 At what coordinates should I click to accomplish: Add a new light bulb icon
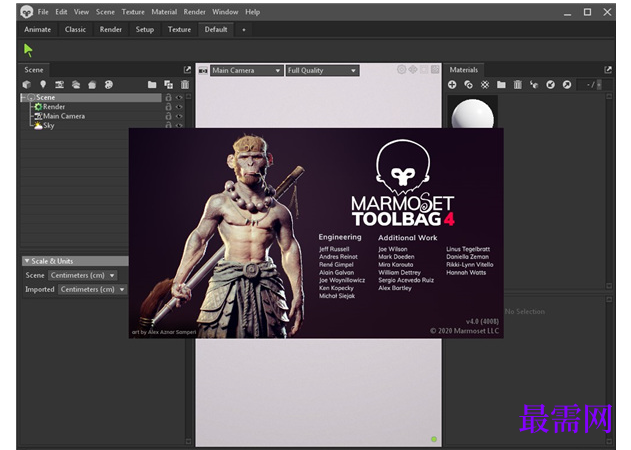(43, 85)
